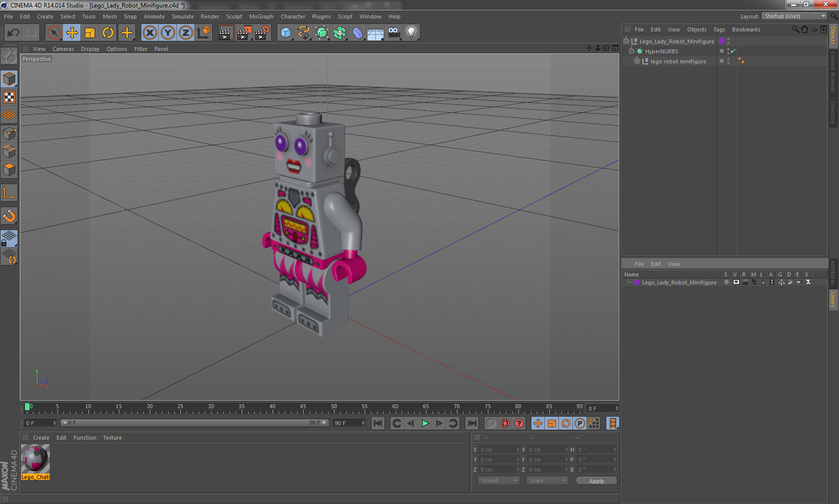This screenshot has height=504, width=839.
Task: Open the Array modeling objects icon
Action: 340,33
